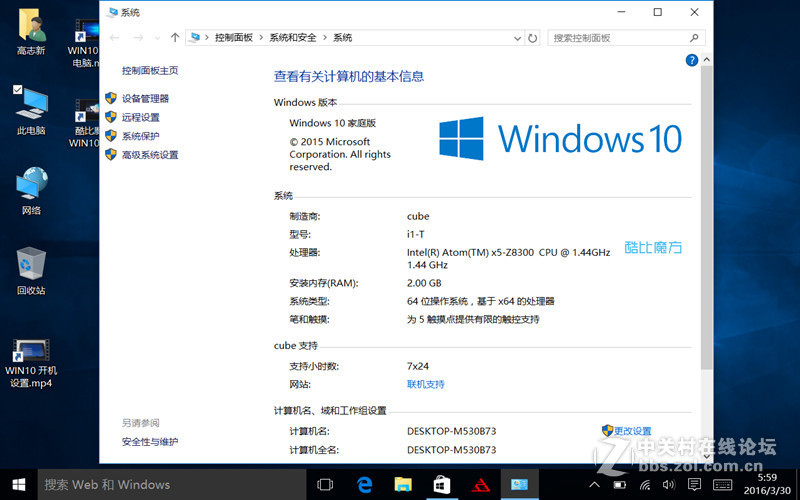Click Change settings (更改设置) shield link
This screenshot has height=500, width=800.
pyautogui.click(x=632, y=431)
